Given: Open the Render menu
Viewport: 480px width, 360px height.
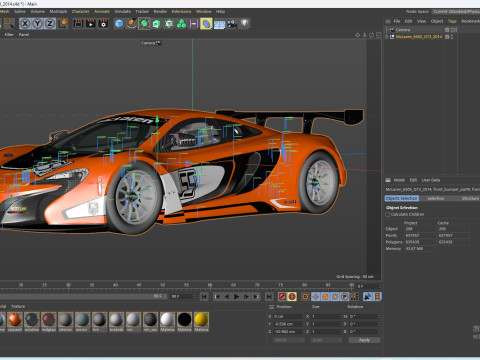Looking at the screenshot, I should 160,11.
